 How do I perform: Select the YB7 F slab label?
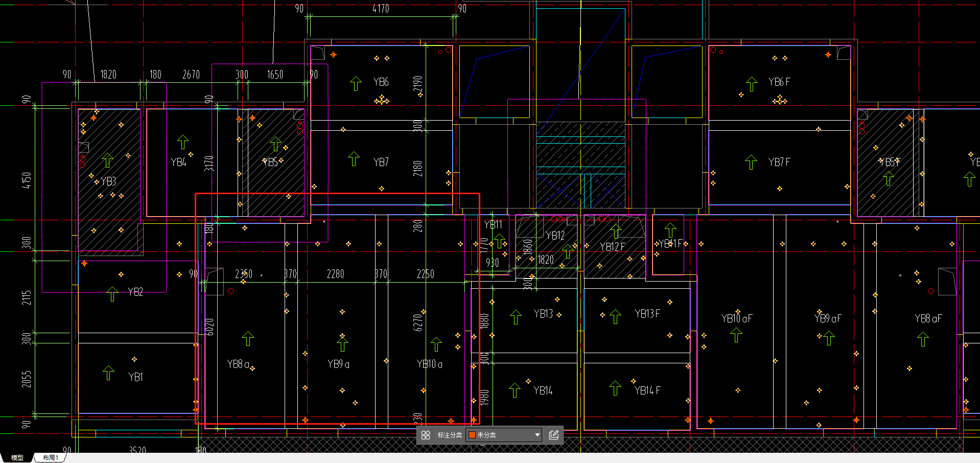point(779,162)
